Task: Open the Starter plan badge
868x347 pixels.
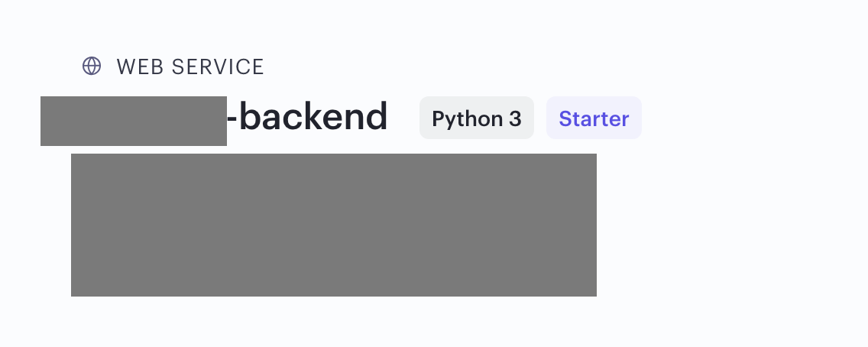Action: [594, 118]
